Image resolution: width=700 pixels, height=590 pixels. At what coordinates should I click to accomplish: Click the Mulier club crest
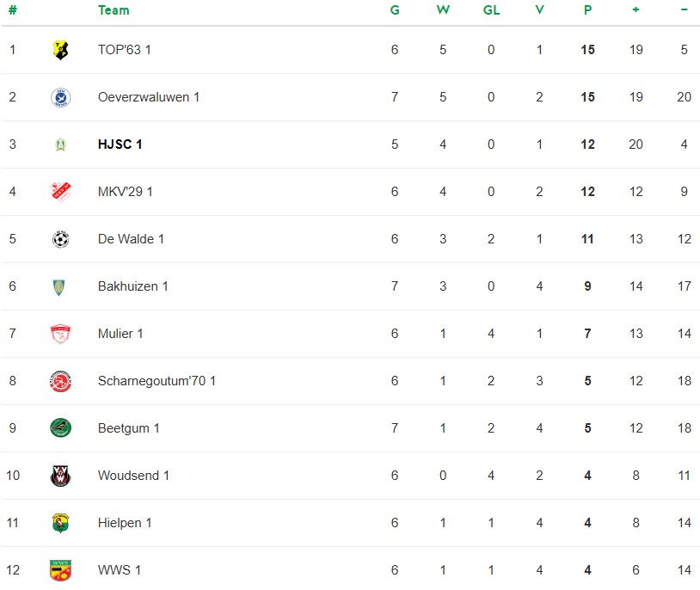point(60,334)
